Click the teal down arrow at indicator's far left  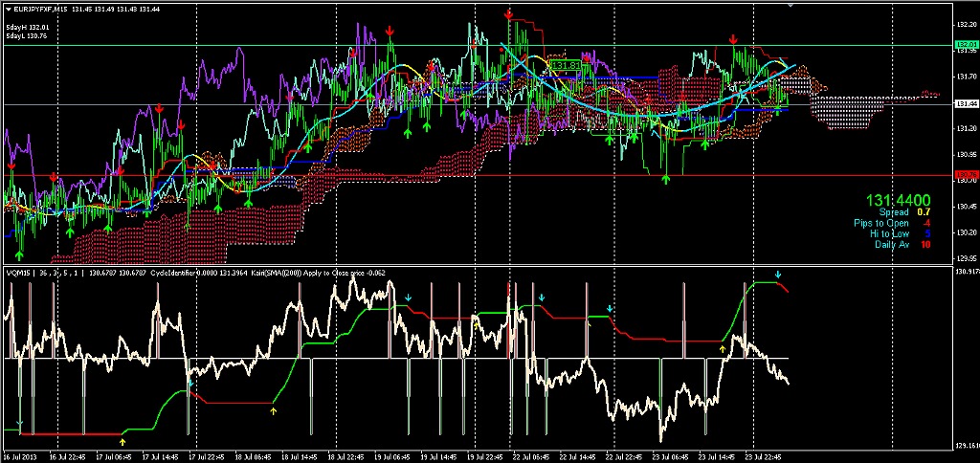click(19, 422)
